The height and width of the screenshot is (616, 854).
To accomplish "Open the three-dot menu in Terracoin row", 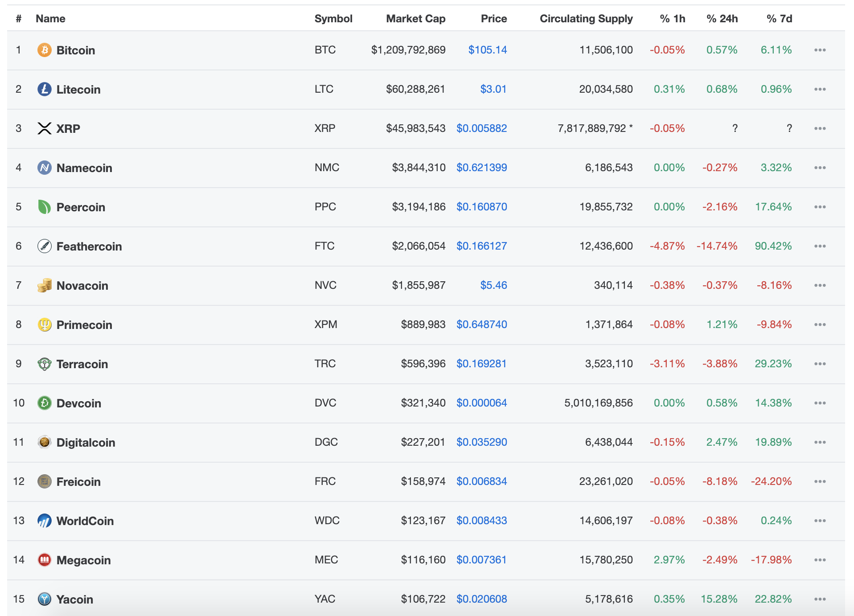I will 820,364.
